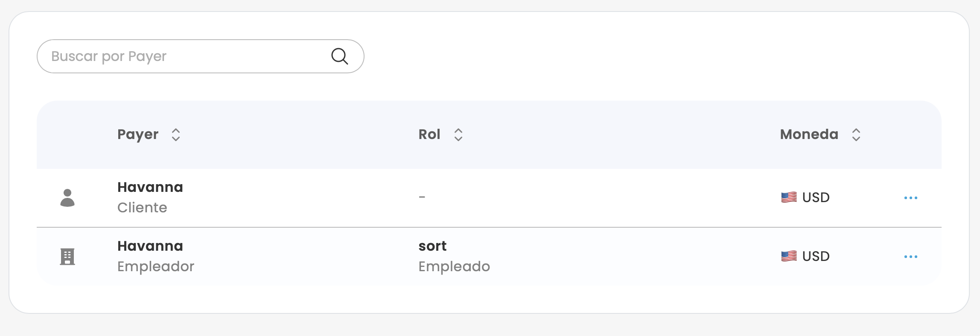This screenshot has height=336, width=980.
Task: Toggle sort arrows next to Payer header
Action: tap(176, 135)
